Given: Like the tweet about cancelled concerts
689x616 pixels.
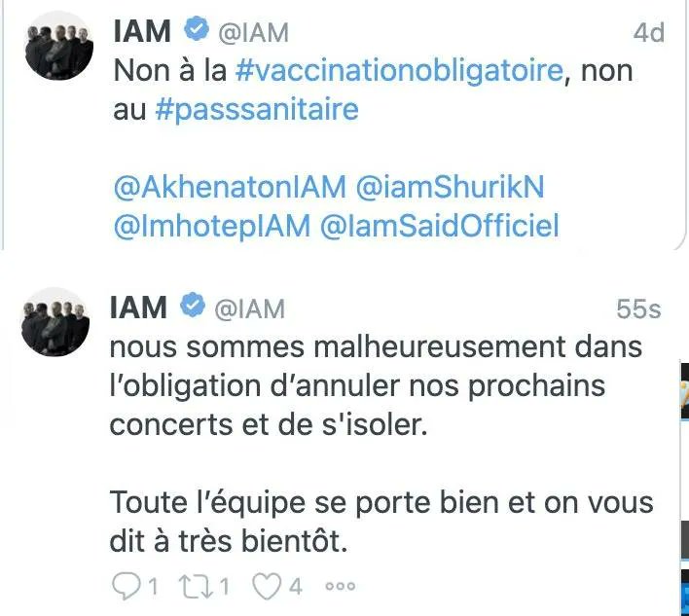Looking at the screenshot, I should coord(266,587).
